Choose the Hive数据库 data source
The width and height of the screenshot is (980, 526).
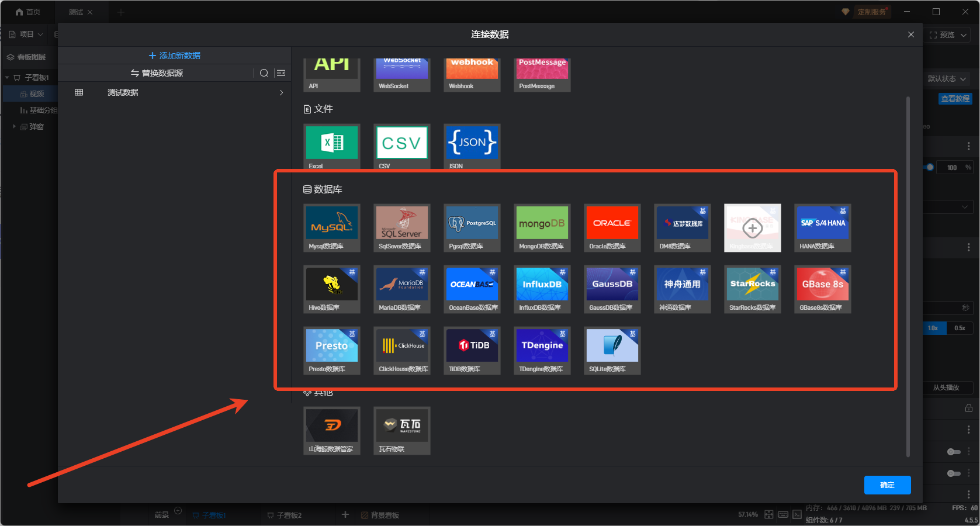(x=332, y=289)
